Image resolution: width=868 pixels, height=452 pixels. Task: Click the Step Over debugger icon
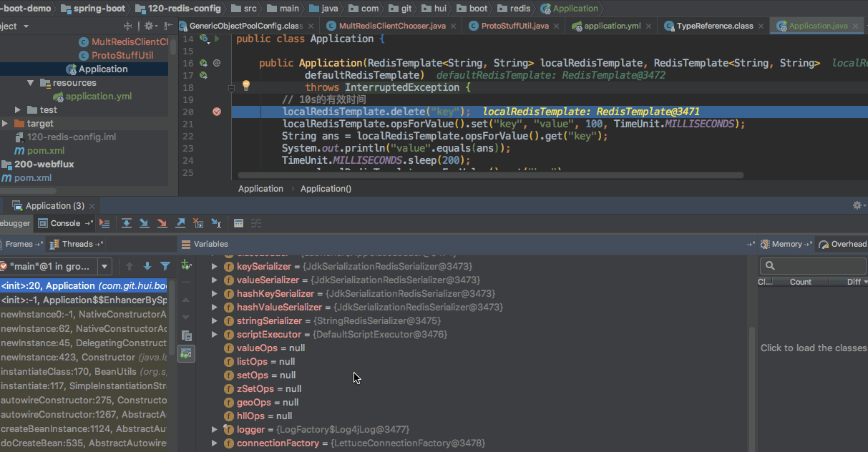point(127,223)
